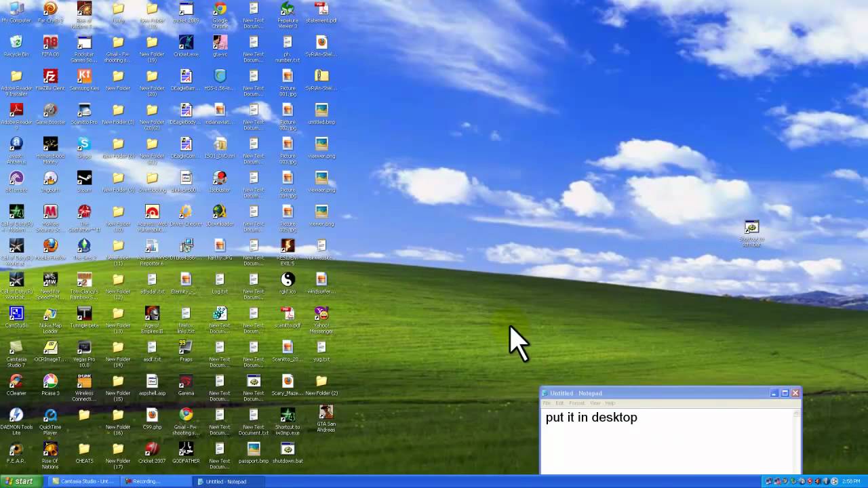This screenshot has height=488, width=868.
Task: Open the Notepad Help menu
Action: (610, 403)
